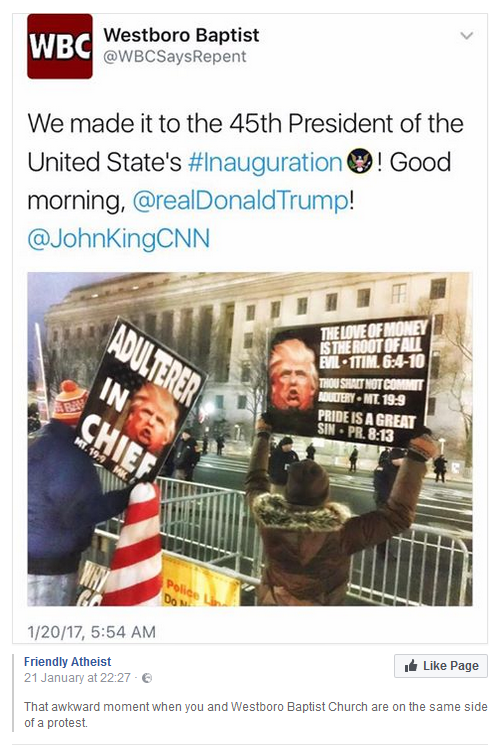Open the post time 21 January at 22:27

(x=78, y=678)
